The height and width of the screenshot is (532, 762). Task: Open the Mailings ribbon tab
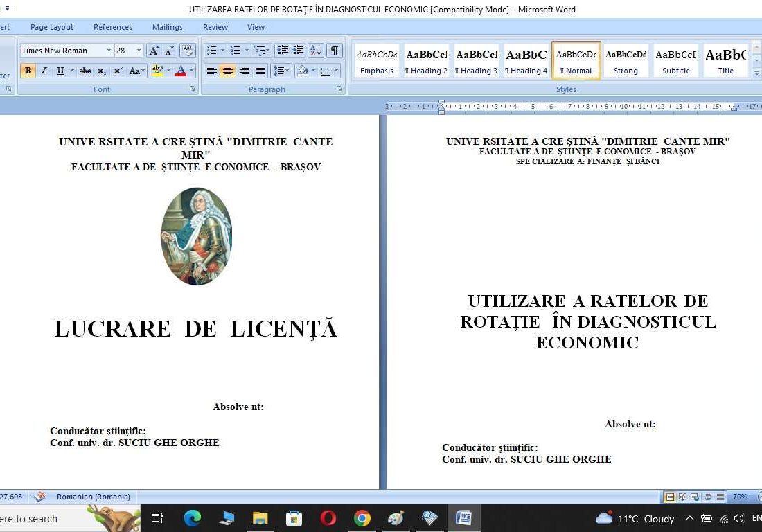coord(167,27)
